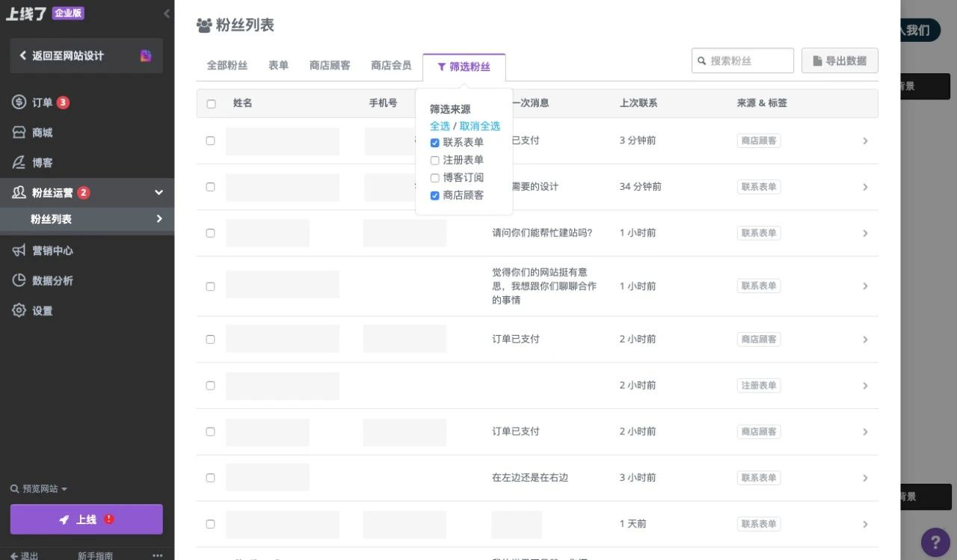Screen dimensions: 957x560
Task: Open the 订单 orders section icon
Action: [19, 102]
